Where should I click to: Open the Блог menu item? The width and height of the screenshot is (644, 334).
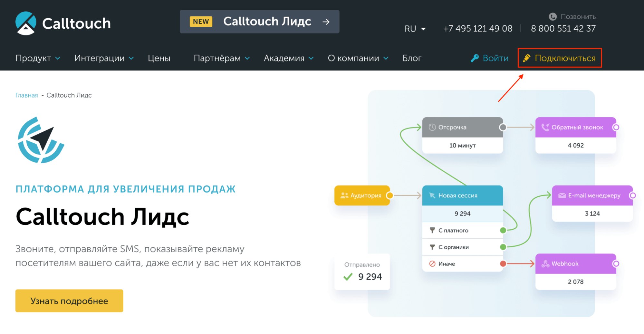(412, 58)
